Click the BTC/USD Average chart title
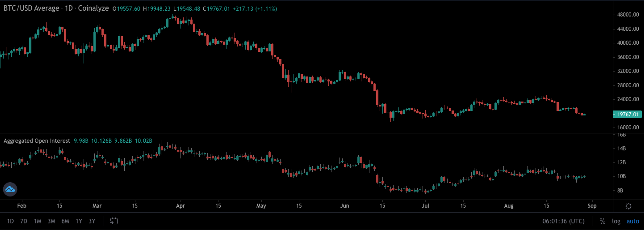The height and width of the screenshot is (230, 644). point(31,9)
